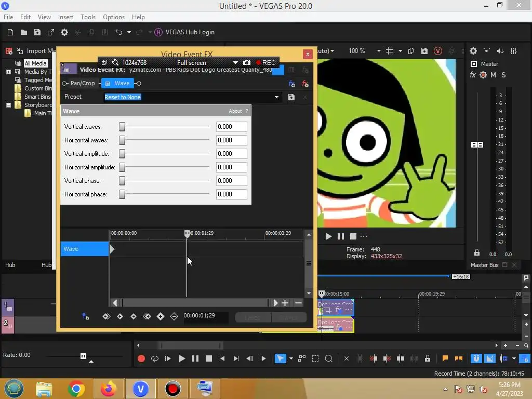Save the preview snapshot to file
The width and height of the screenshot is (532, 399).
point(424,51)
